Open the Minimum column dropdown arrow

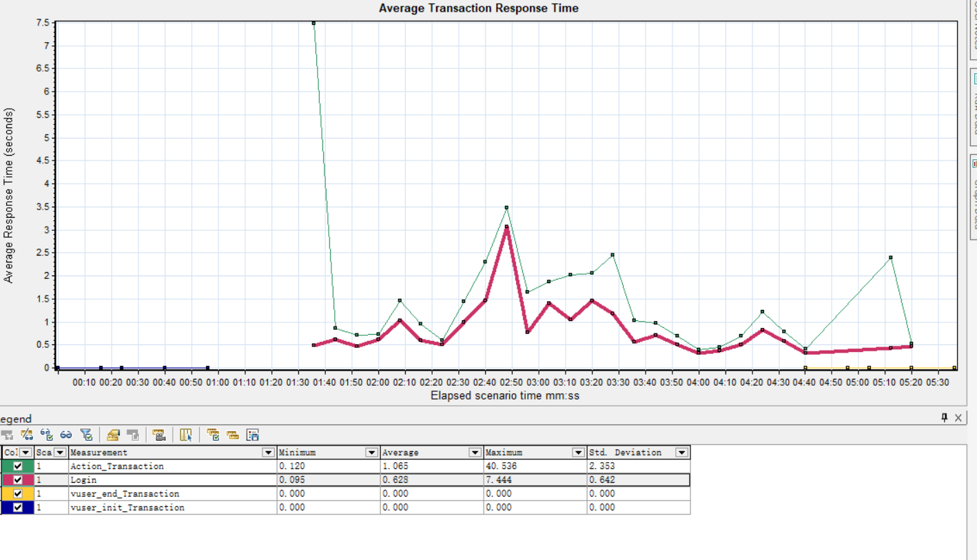pos(372,453)
